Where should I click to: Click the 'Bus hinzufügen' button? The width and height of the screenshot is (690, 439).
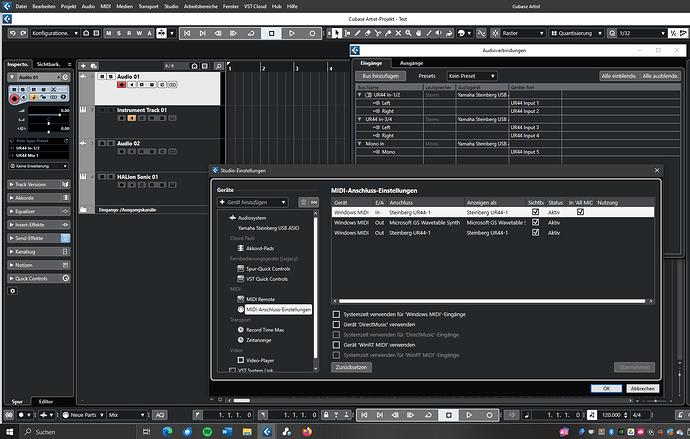379,76
